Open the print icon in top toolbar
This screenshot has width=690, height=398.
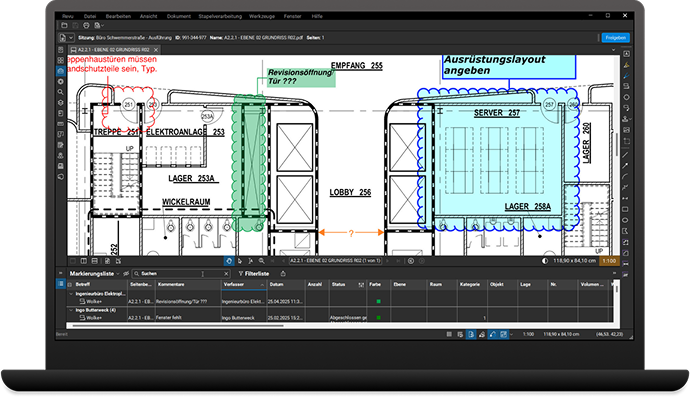pyautogui.click(x=86, y=26)
